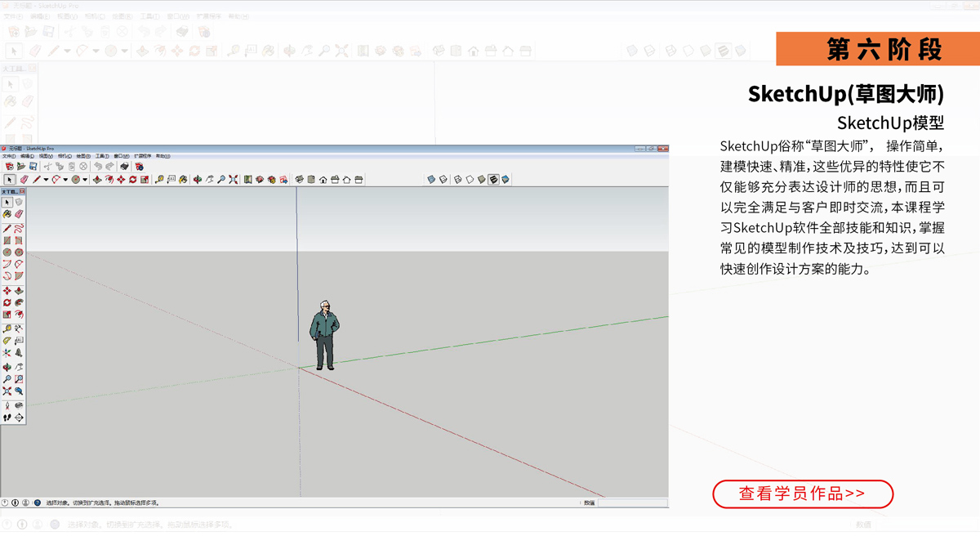Expand the Circle shapes dropdown arrow
The width and height of the screenshot is (980, 554).
click(84, 180)
